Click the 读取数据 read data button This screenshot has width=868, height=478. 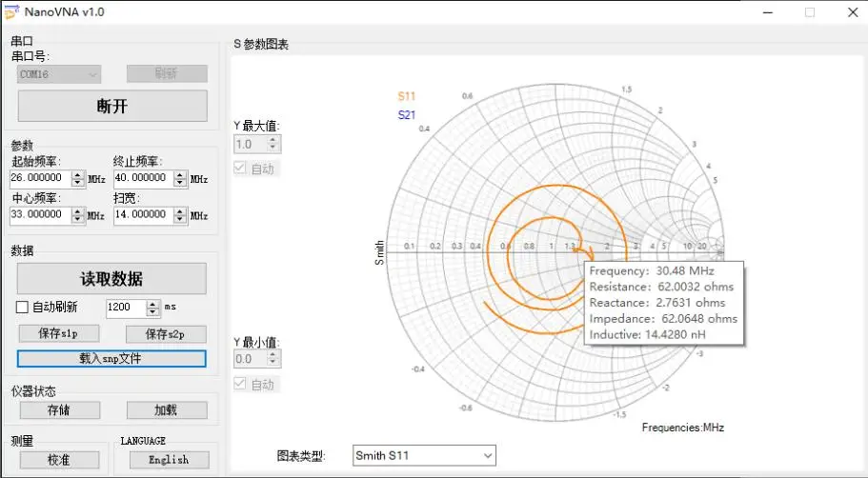(111, 279)
